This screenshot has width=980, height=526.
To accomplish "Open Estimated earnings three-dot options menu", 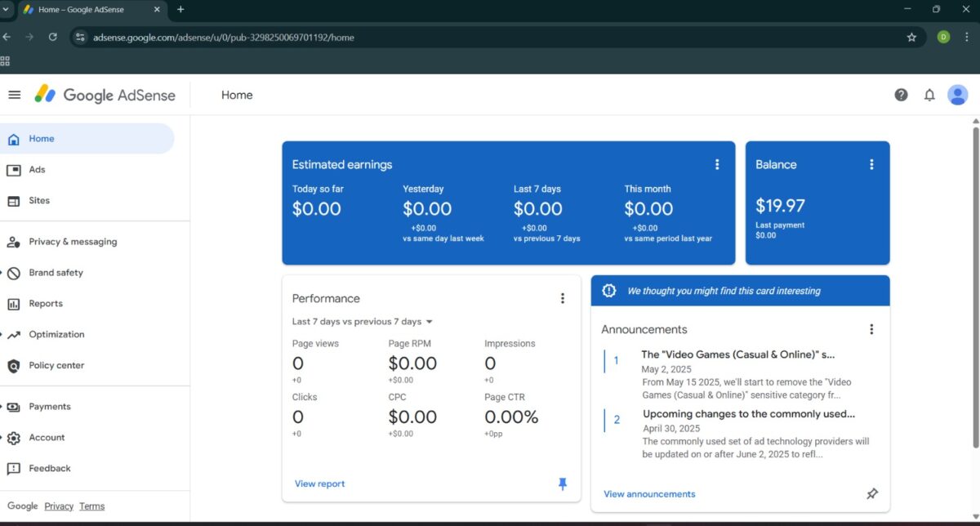I will 717,164.
